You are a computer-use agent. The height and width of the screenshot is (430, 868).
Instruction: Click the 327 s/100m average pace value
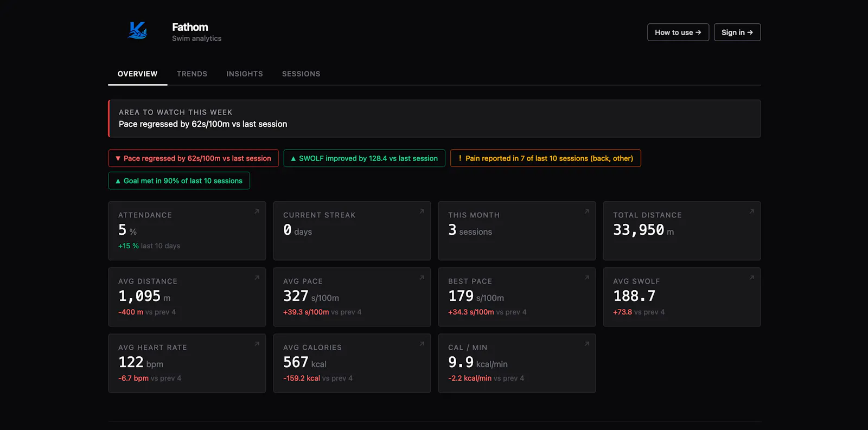tap(311, 297)
